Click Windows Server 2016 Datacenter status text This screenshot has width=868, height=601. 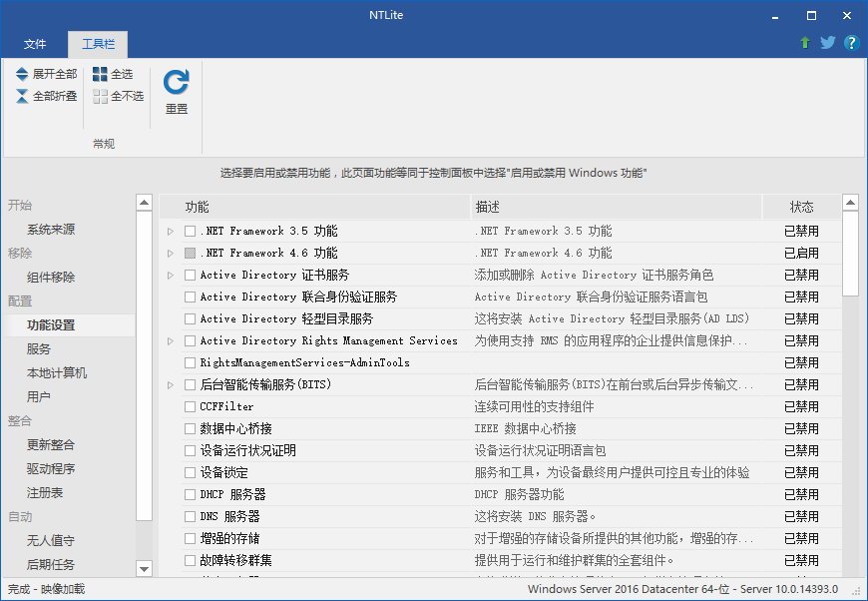click(x=682, y=589)
